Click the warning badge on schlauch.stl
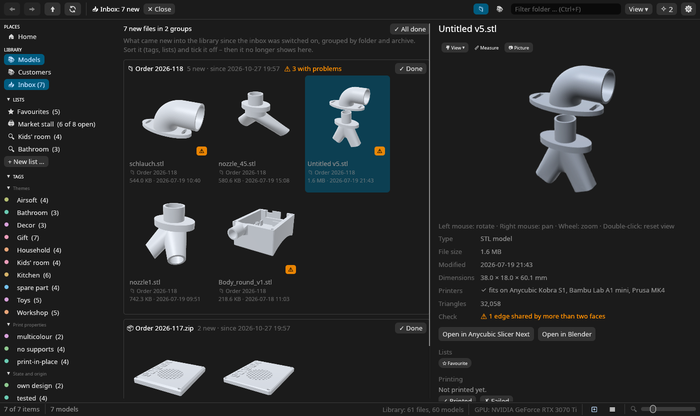The height and width of the screenshot is (416, 700). point(201,151)
